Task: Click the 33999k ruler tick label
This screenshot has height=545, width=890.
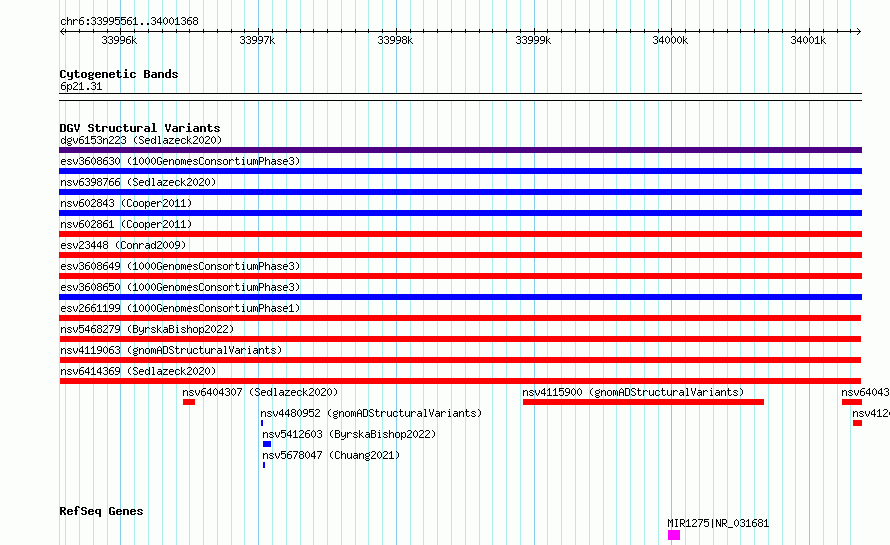Action: [533, 40]
